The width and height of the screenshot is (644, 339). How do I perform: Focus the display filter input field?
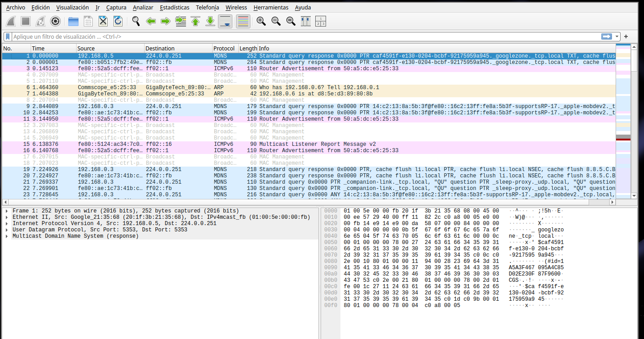pos(306,36)
